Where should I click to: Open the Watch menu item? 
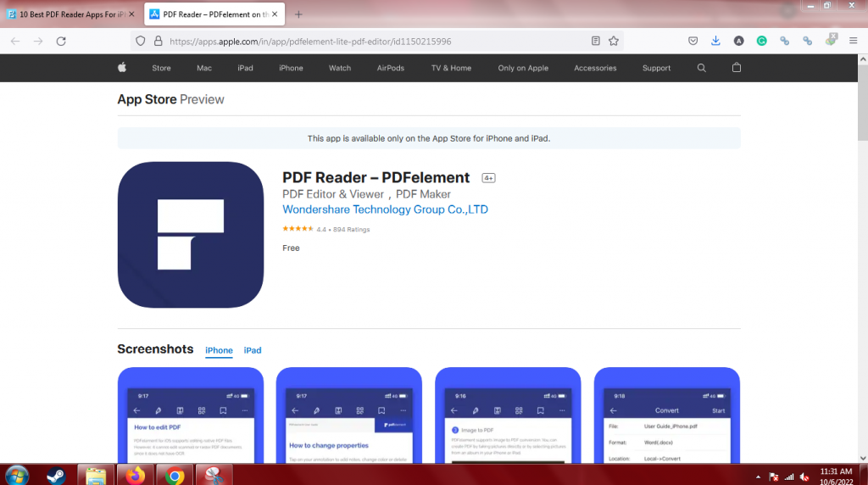click(x=340, y=68)
